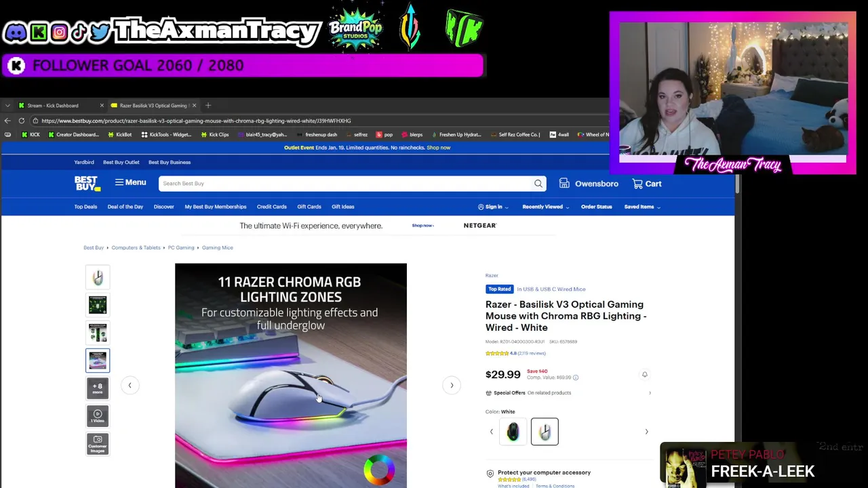
Task: Select the first product thumbnail of white mouse
Action: pos(98,278)
